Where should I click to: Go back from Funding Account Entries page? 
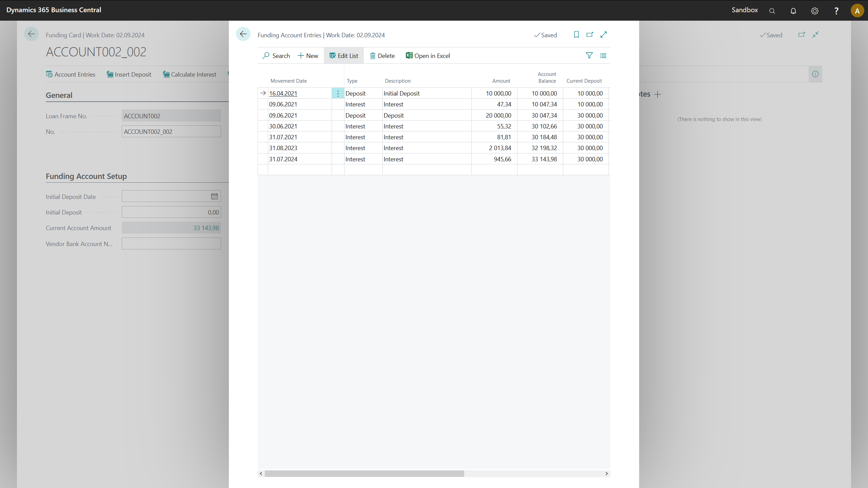coord(243,34)
